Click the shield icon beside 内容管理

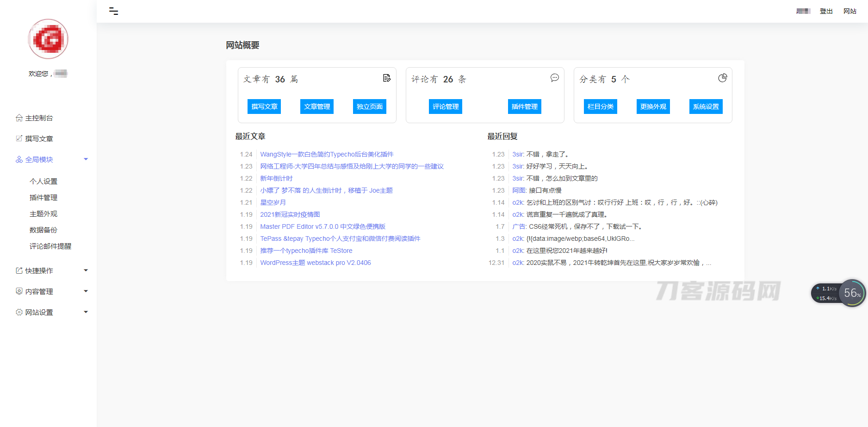(19, 291)
